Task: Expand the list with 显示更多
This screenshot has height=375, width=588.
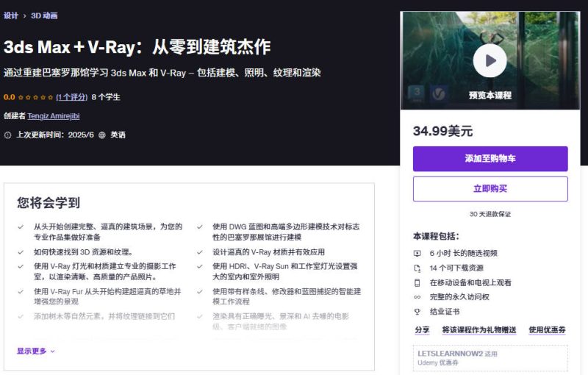Action: pyautogui.click(x=35, y=351)
